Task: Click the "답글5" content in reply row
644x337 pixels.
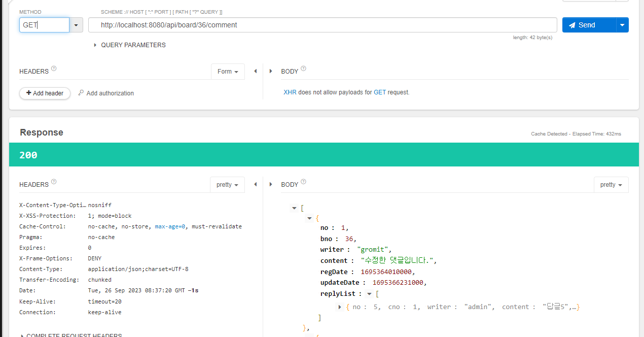Action: [x=556, y=307]
